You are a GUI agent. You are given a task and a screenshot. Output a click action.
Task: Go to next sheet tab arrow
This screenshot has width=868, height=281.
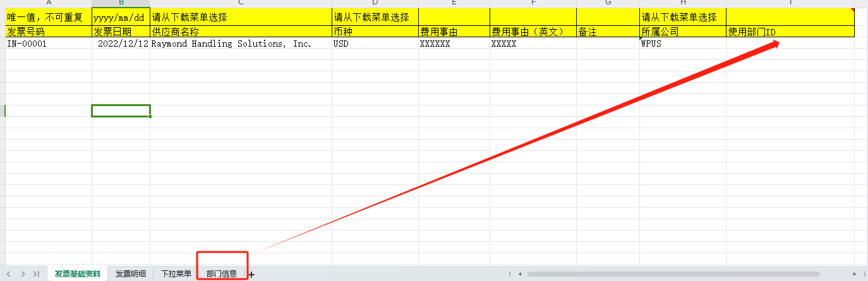tap(23, 274)
